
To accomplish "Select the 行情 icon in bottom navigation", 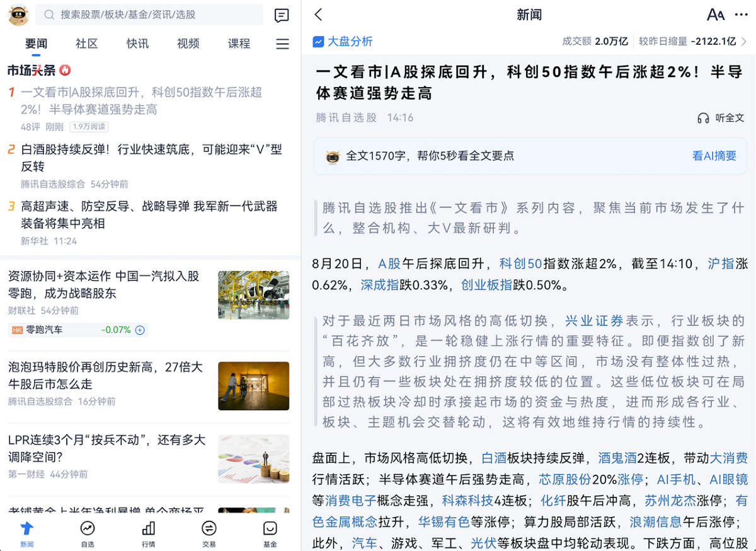I will click(x=148, y=533).
